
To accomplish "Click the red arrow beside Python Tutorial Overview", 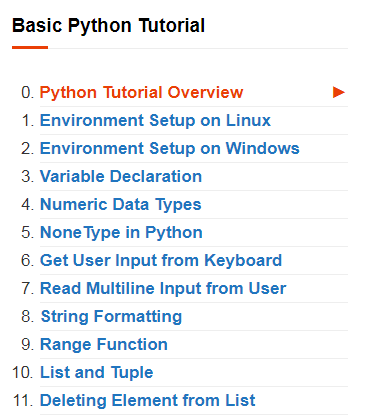I will (338, 92).
